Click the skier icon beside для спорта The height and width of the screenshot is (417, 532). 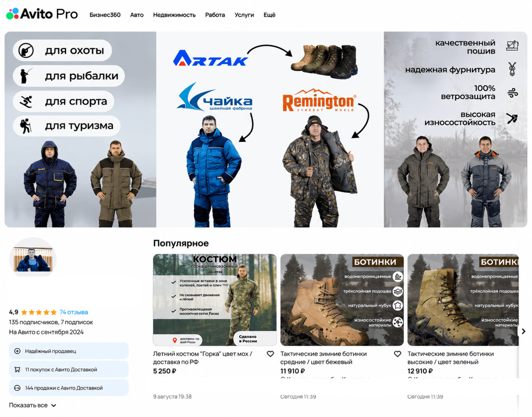click(x=26, y=101)
